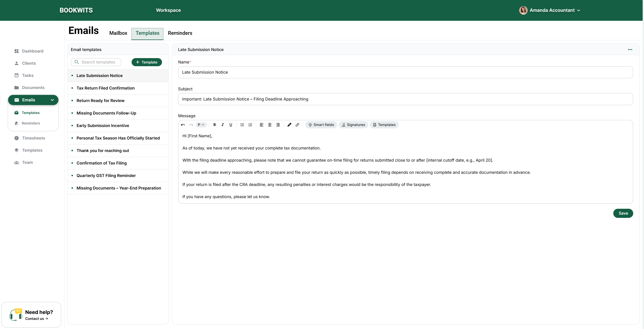The image size is (644, 329).
Task: Insert a bulleted list
Action: pyautogui.click(x=242, y=125)
